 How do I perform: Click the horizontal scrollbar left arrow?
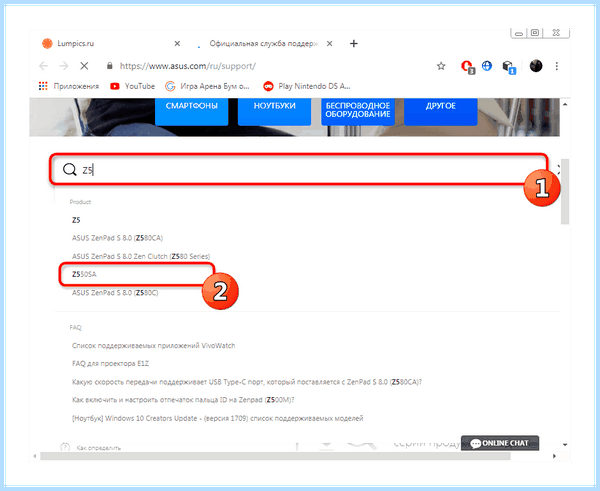point(35,456)
